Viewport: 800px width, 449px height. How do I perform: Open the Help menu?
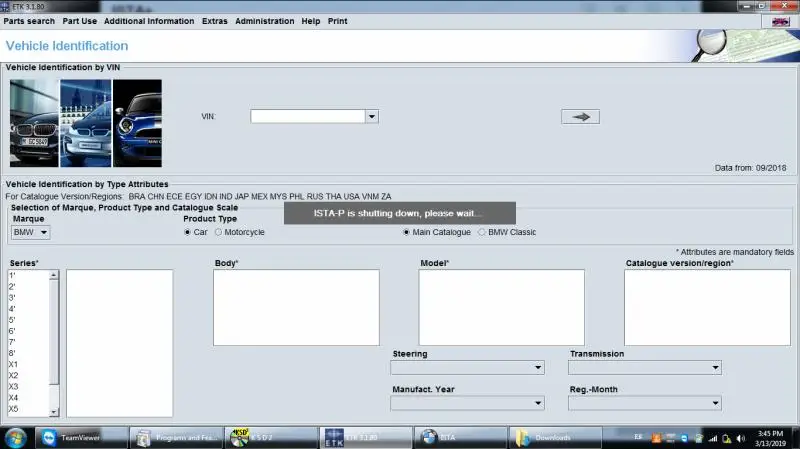[x=311, y=21]
